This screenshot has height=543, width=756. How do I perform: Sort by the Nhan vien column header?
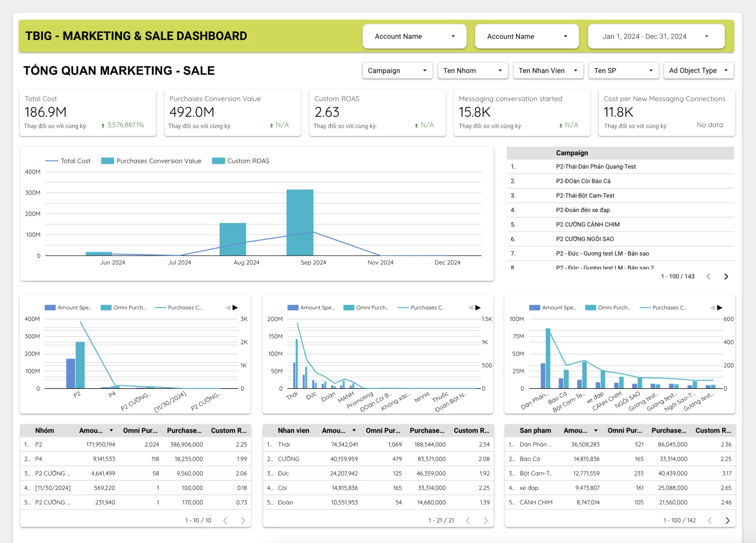[293, 430]
